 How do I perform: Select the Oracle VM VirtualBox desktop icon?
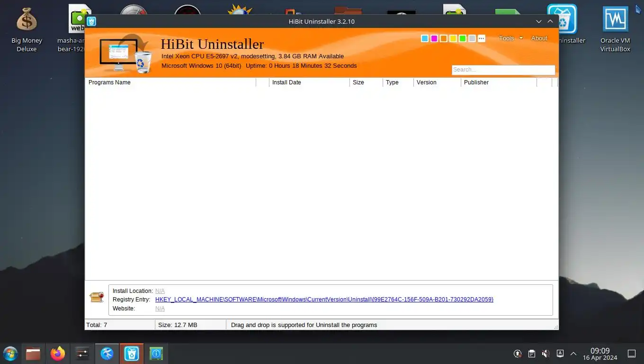click(x=615, y=29)
